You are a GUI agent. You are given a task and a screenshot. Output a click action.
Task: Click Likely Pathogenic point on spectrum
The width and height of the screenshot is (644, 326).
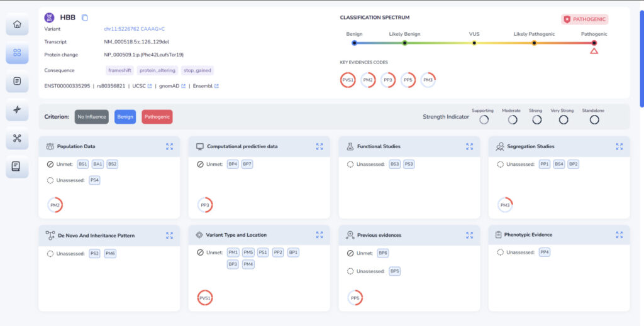click(534, 43)
